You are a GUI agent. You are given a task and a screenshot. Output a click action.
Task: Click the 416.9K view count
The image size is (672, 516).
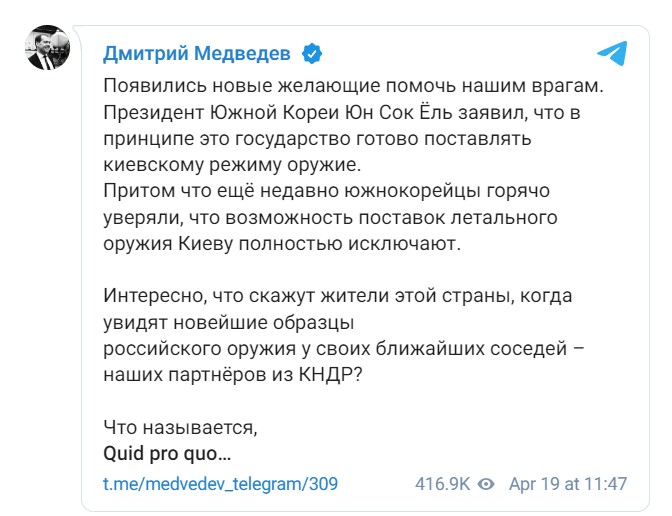coord(442,484)
